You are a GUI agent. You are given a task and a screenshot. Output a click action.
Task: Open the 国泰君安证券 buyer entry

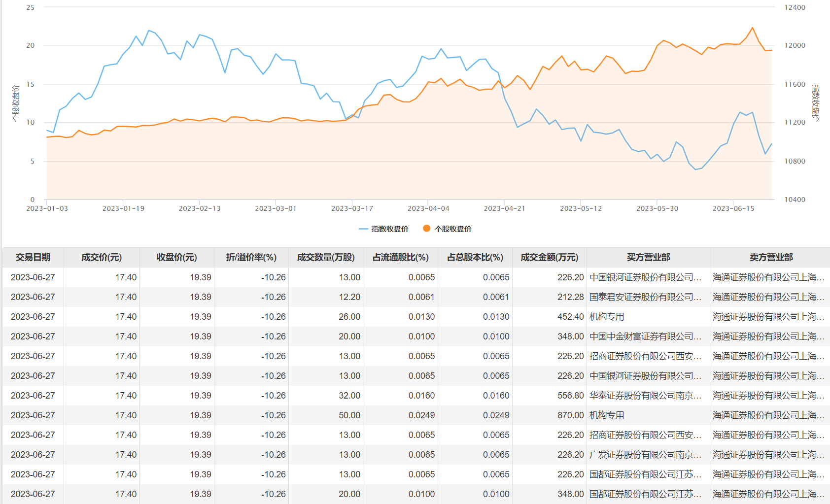point(645,297)
